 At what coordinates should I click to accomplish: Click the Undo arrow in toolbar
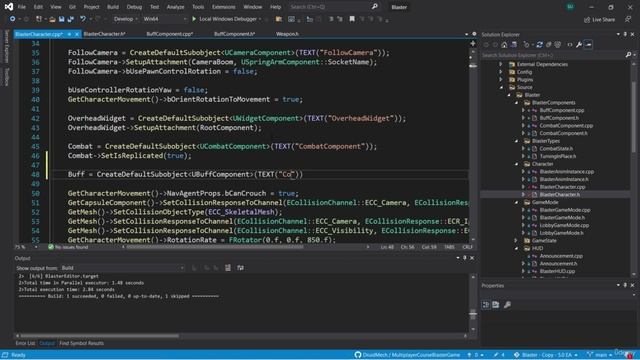pos(83,19)
